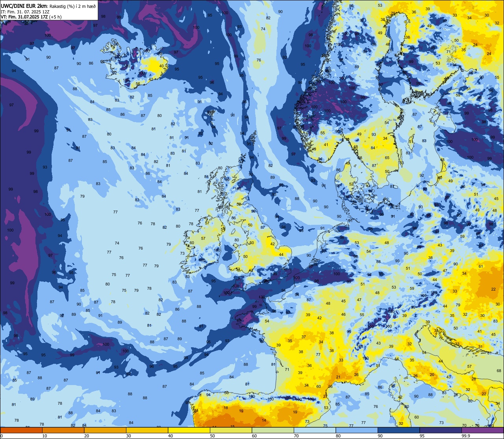Click the 80–90 medium blue legend swatch
504x439 pixels.
coord(357,430)
